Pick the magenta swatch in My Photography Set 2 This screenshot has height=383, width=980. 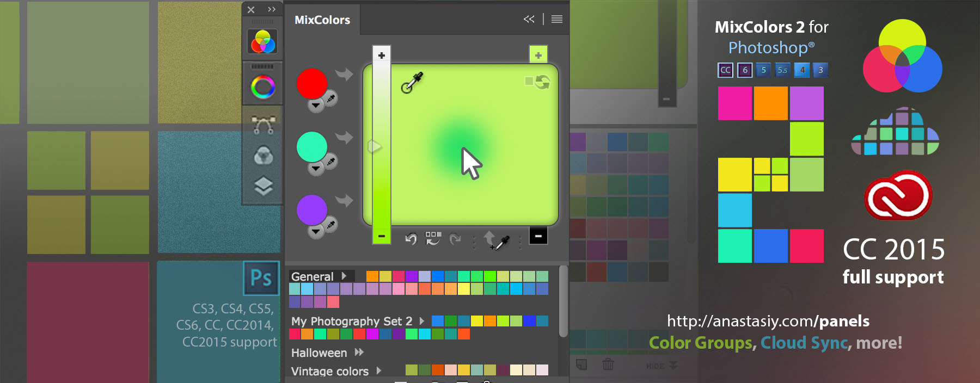(x=372, y=334)
